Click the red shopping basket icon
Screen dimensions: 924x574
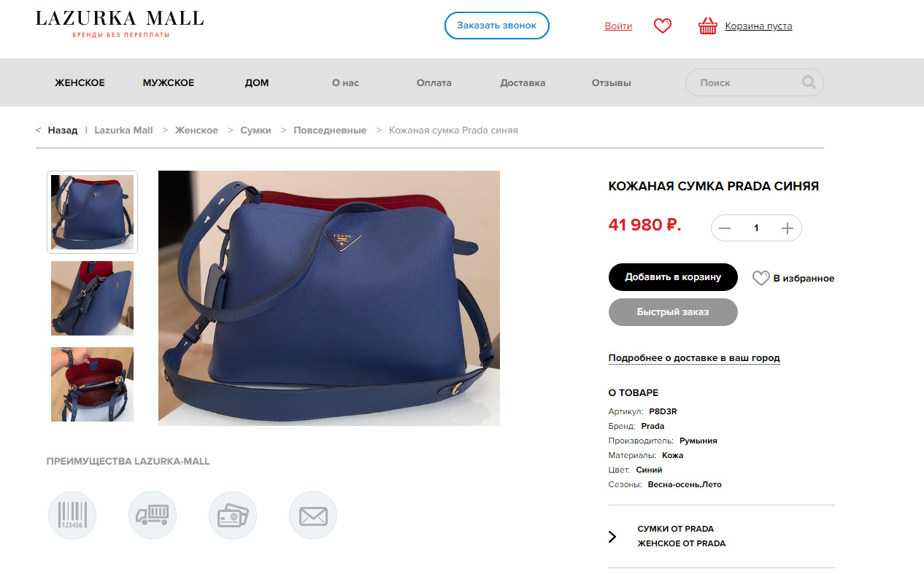pyautogui.click(x=707, y=26)
